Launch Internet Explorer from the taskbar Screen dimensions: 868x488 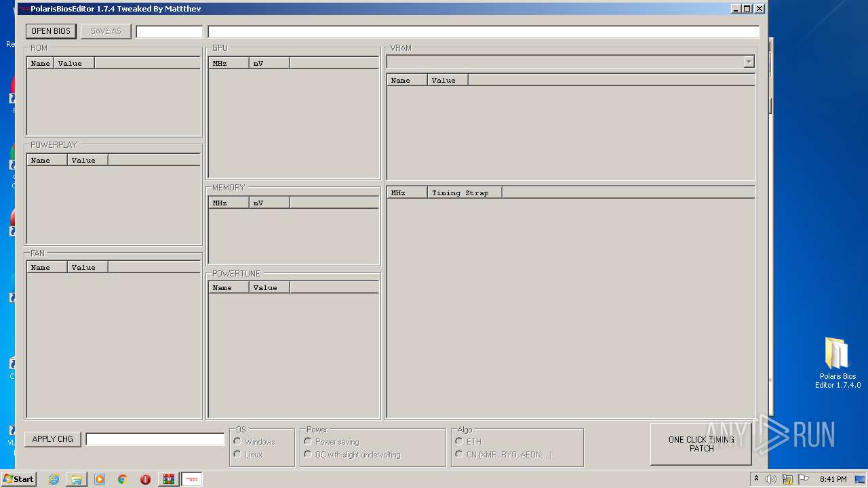click(x=54, y=479)
